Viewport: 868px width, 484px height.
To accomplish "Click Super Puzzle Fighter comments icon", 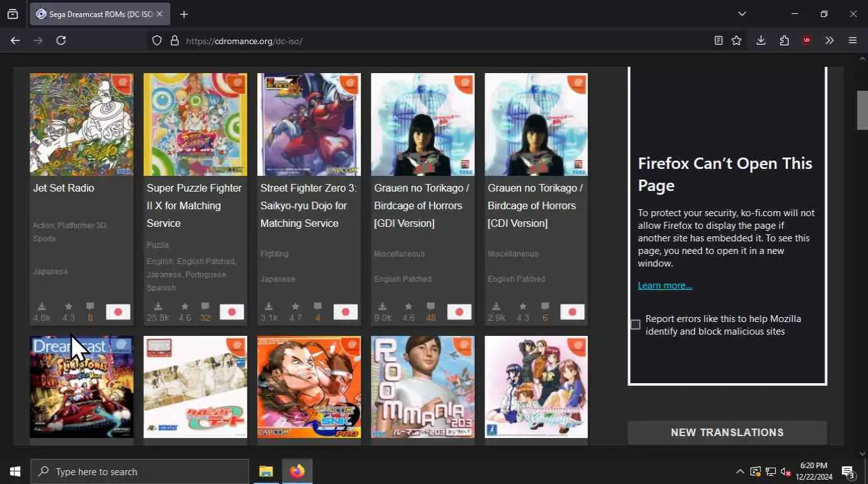I will (x=205, y=306).
